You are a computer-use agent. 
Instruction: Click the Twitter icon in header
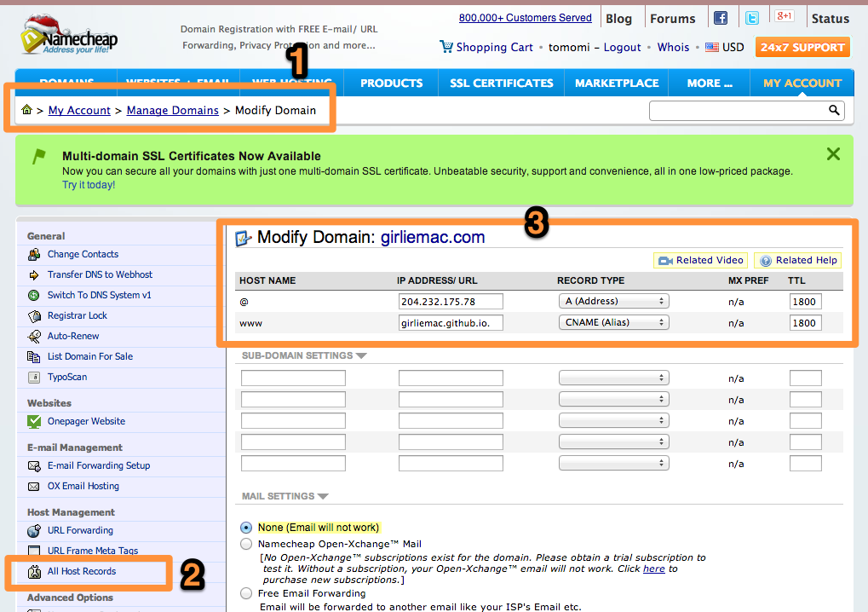coord(752,18)
